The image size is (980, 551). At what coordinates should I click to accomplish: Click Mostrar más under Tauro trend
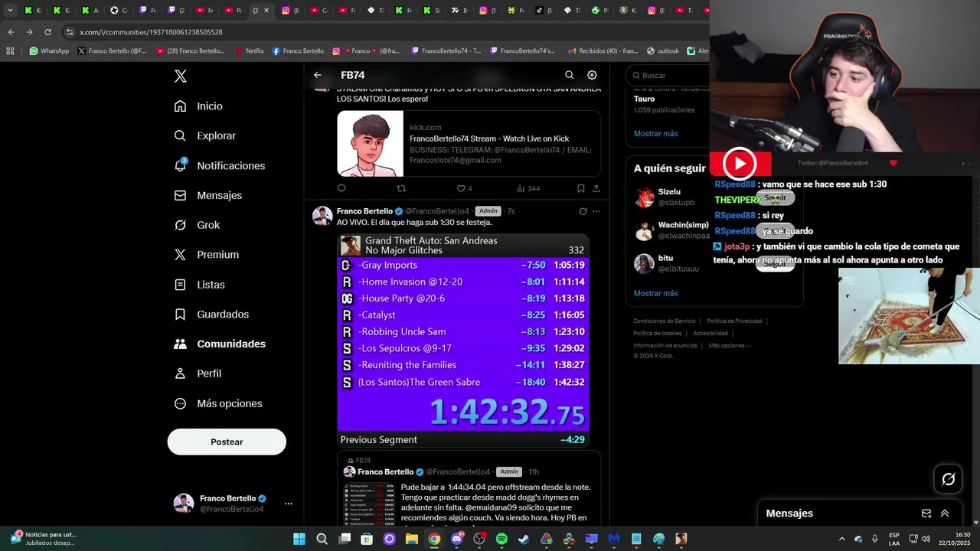(655, 134)
